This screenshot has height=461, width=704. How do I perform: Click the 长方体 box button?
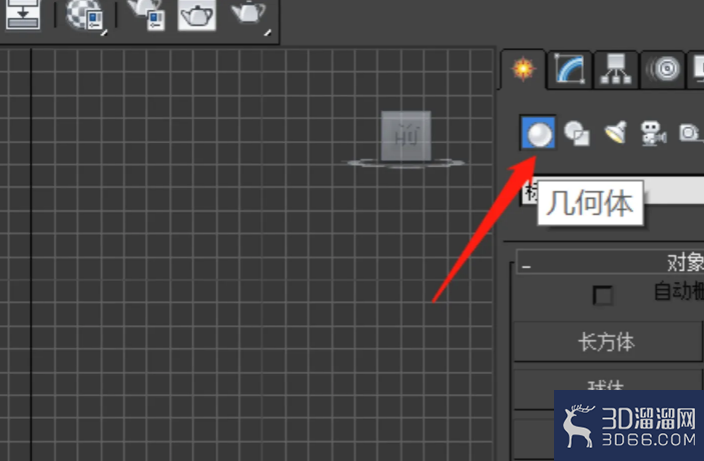click(607, 342)
